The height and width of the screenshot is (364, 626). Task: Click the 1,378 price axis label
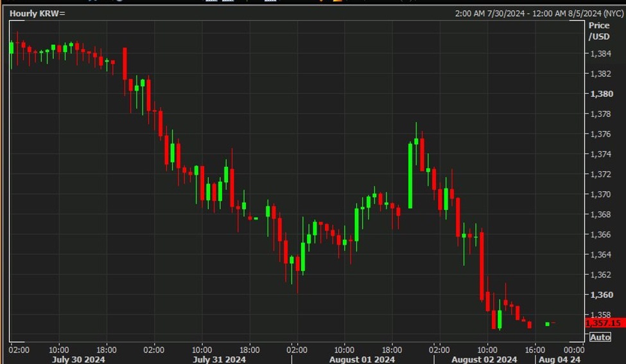pyautogui.click(x=601, y=114)
